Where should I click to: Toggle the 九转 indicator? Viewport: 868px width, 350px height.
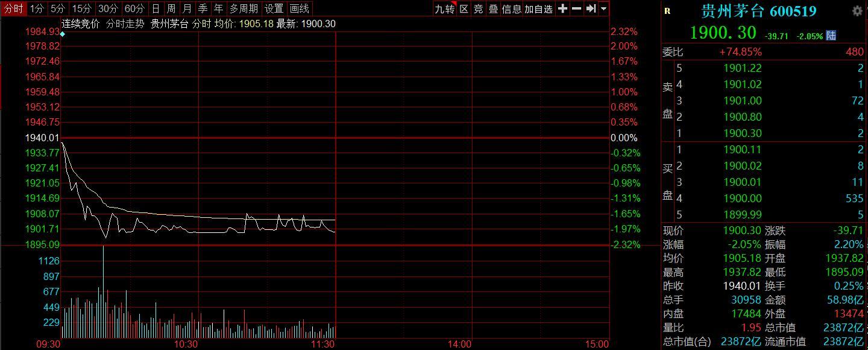tap(445, 8)
